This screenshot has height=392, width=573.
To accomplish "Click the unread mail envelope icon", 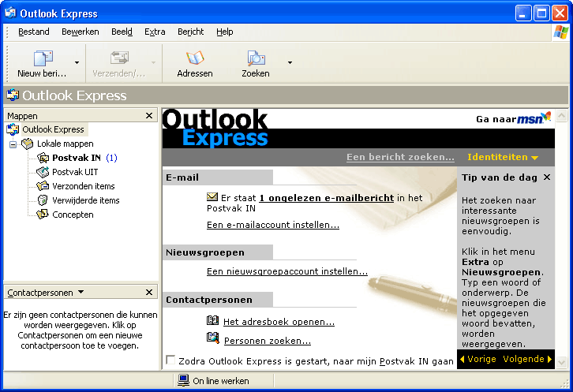I will (212, 197).
